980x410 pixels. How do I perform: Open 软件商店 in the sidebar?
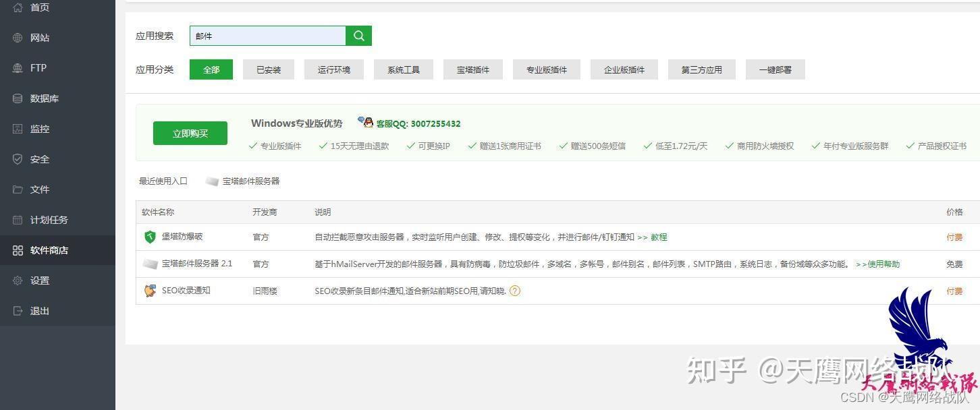click(49, 250)
